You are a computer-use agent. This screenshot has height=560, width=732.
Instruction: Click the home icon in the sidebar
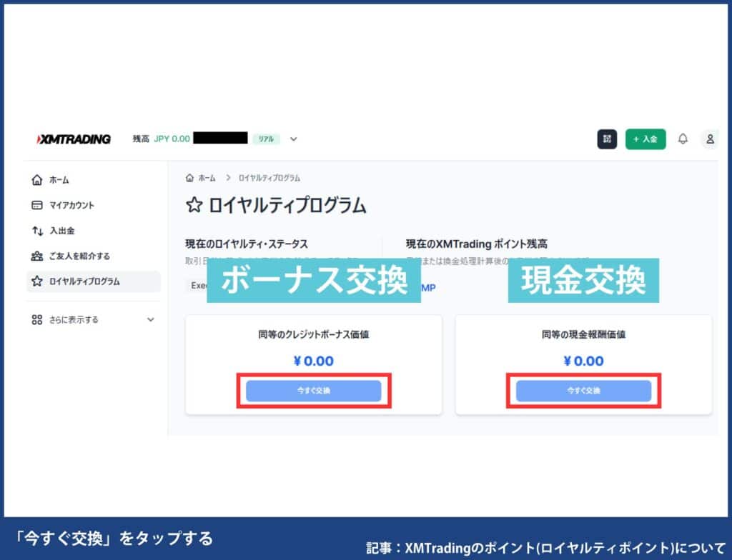click(37, 180)
